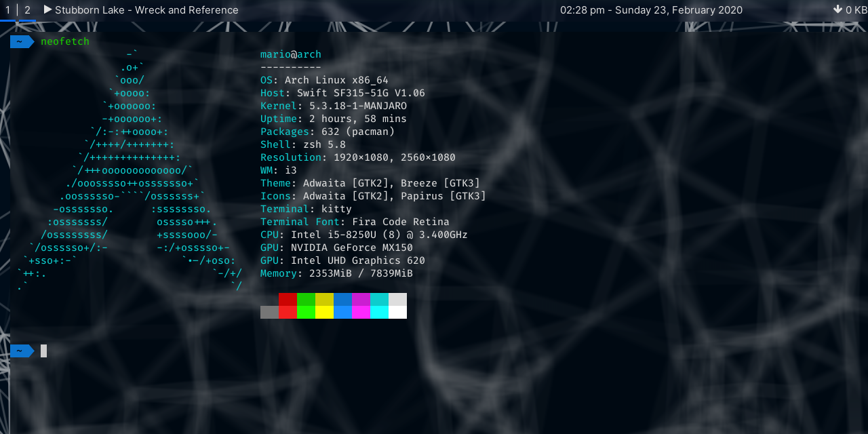868x434 pixels.
Task: Click the GPU: NVIDIA GeForce MX150 line
Action: point(336,248)
